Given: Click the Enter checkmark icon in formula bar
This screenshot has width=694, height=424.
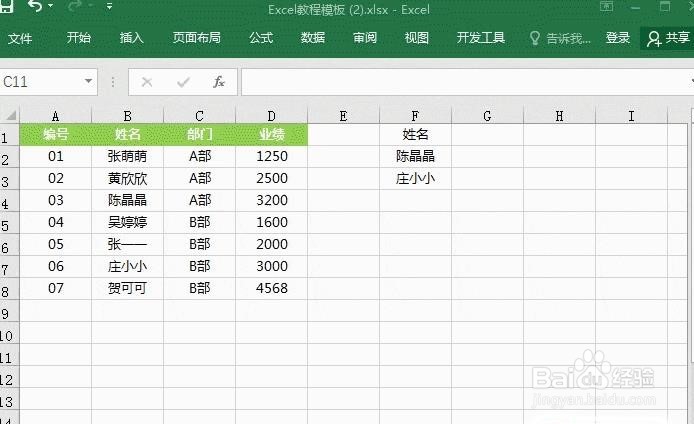Looking at the screenshot, I should point(183,82).
